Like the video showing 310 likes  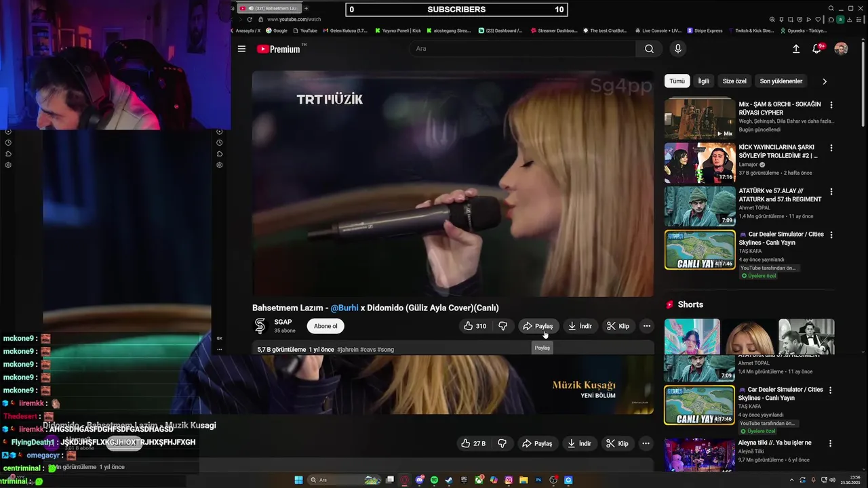coord(475,326)
